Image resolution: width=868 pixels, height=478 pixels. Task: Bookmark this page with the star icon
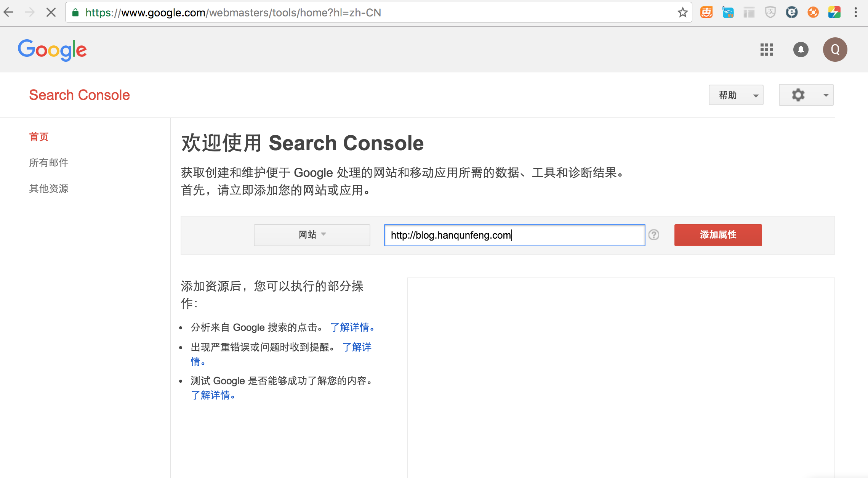pos(682,13)
